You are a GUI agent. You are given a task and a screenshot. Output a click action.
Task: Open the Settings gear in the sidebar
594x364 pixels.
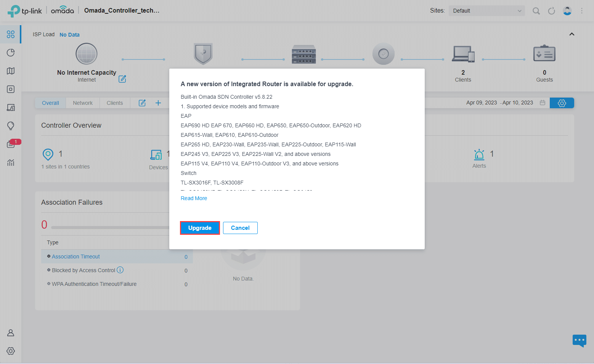click(x=11, y=351)
